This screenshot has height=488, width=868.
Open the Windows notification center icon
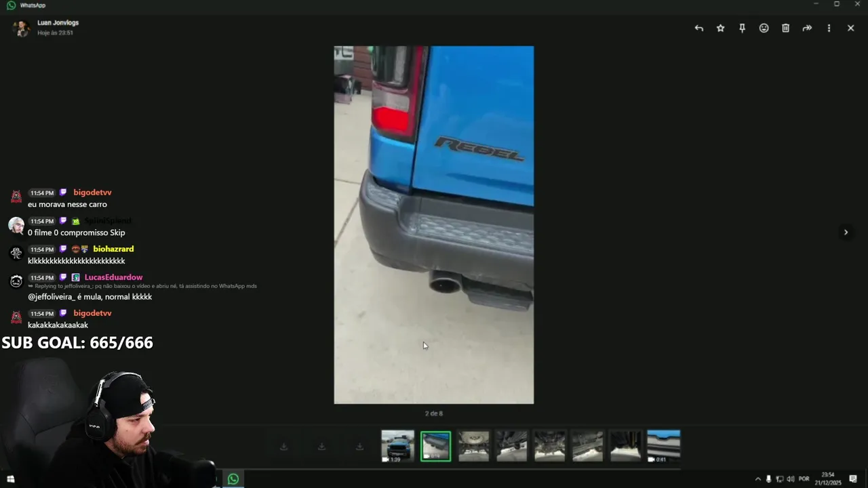click(x=853, y=479)
